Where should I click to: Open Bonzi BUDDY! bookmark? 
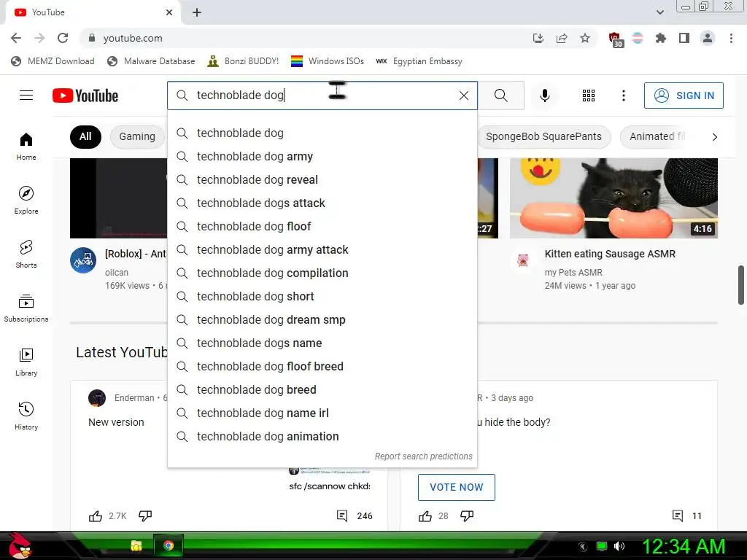(x=243, y=61)
